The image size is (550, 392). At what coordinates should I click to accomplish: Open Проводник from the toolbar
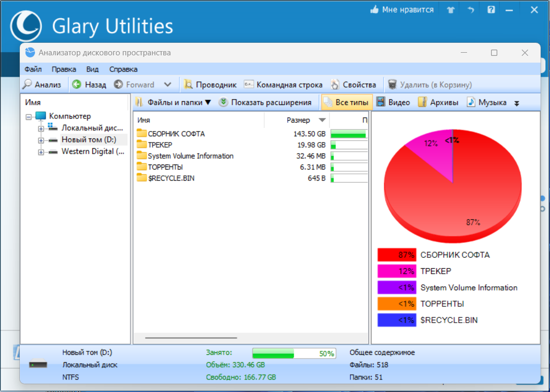(210, 84)
